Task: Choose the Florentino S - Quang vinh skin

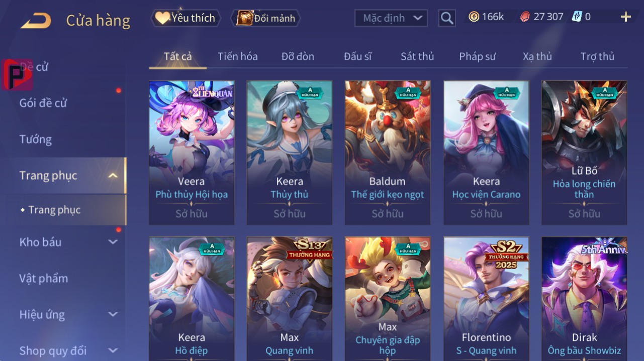Action: pyautogui.click(x=486, y=299)
